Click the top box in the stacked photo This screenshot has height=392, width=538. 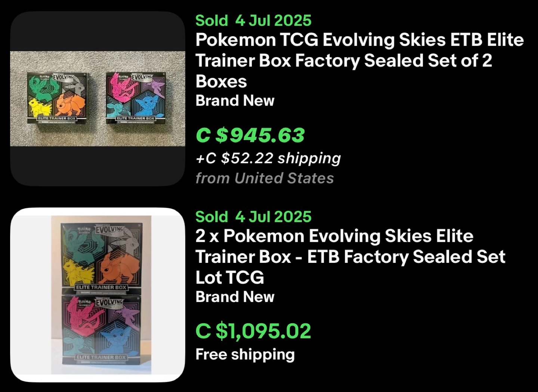point(102,259)
